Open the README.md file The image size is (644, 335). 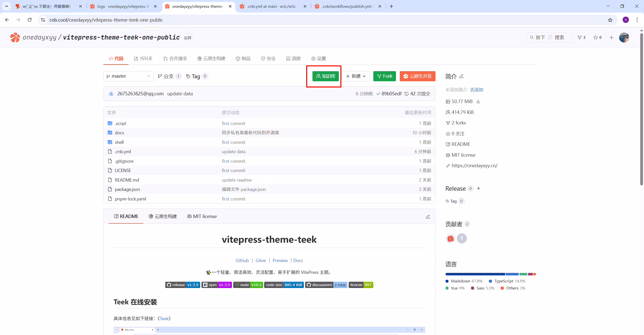tap(127, 180)
